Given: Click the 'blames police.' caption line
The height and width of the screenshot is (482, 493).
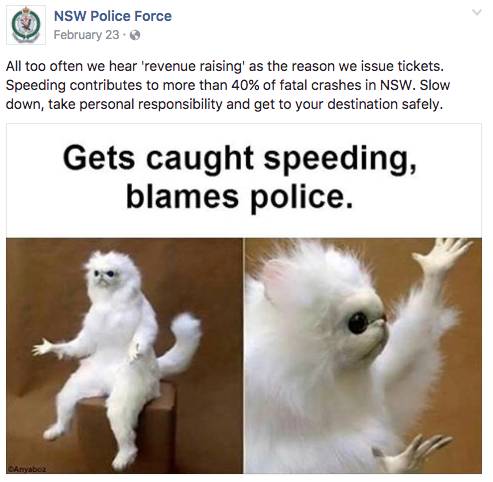Looking at the screenshot, I should tap(239, 197).
